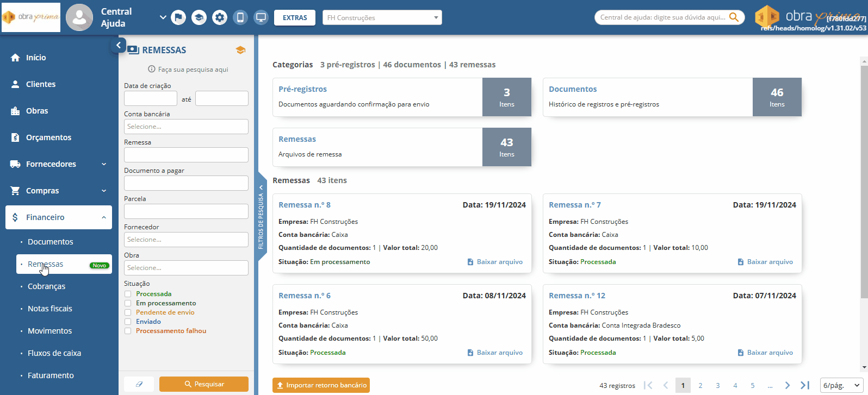The width and height of the screenshot is (868, 395).
Task: Open the Conta bancária select field
Action: click(x=186, y=127)
